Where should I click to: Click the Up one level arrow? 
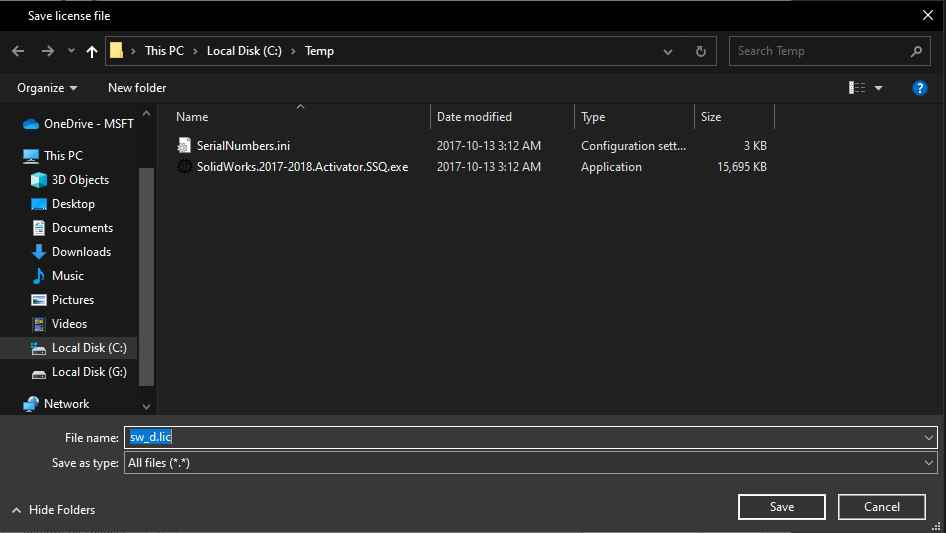pos(92,51)
